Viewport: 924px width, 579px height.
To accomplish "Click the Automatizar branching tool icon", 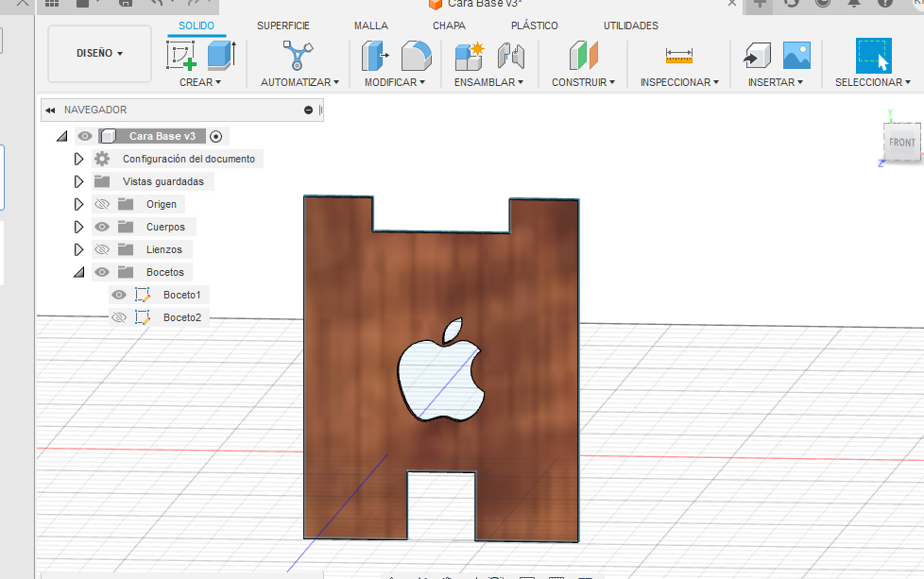I will point(298,56).
